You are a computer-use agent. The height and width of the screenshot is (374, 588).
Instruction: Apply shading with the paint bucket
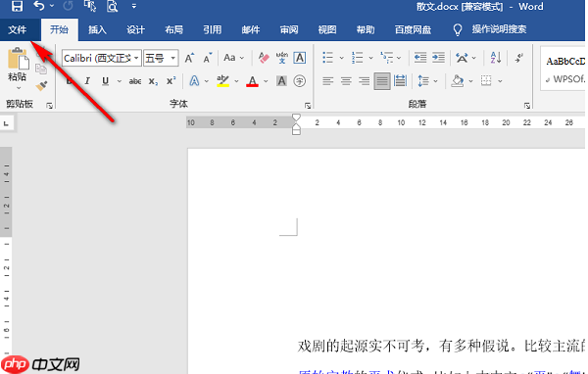click(x=457, y=81)
